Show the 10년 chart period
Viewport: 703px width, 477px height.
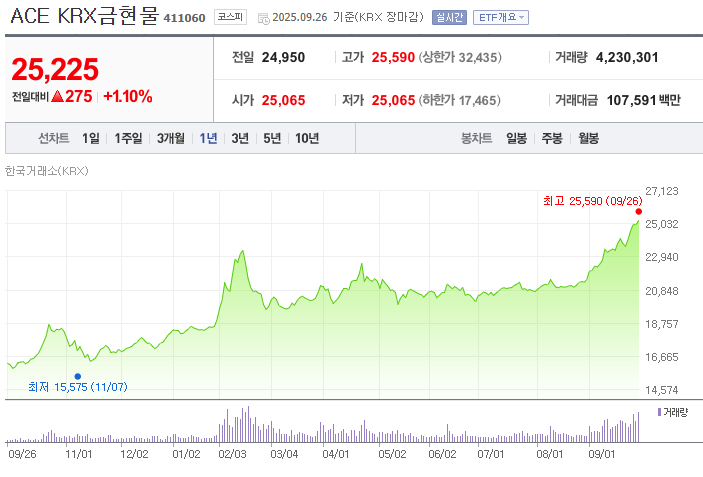click(x=307, y=138)
